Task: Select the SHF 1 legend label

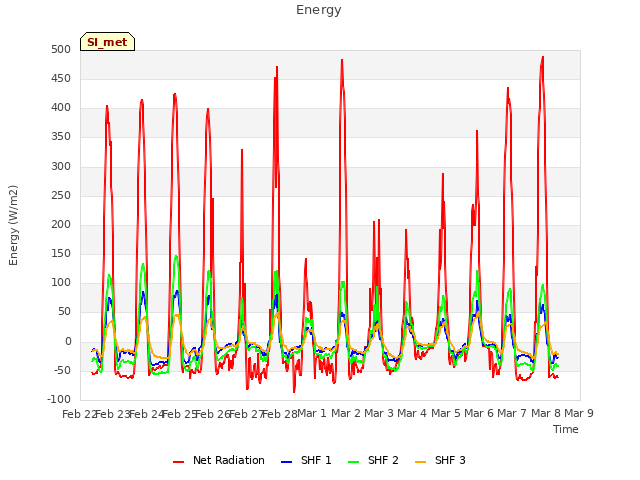Action: [x=316, y=460]
